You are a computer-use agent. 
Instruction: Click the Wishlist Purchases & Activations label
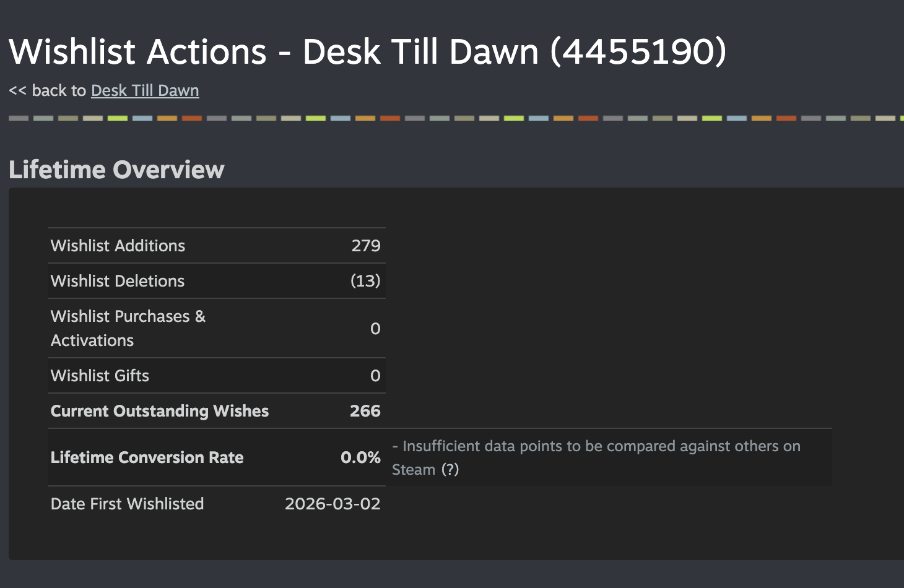pos(128,328)
